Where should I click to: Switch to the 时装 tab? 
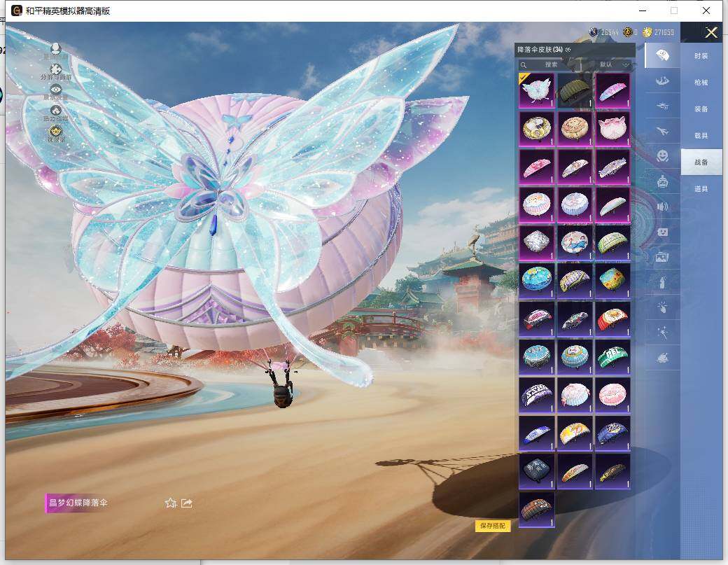701,55
